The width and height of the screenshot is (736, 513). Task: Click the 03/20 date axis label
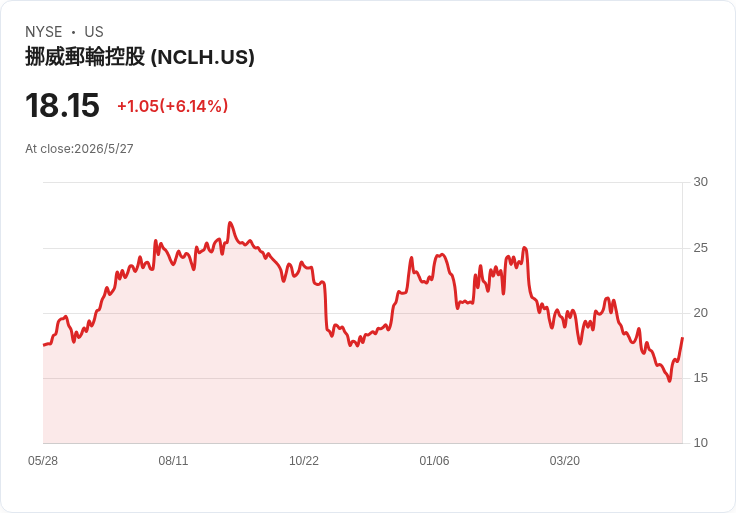[565, 461]
